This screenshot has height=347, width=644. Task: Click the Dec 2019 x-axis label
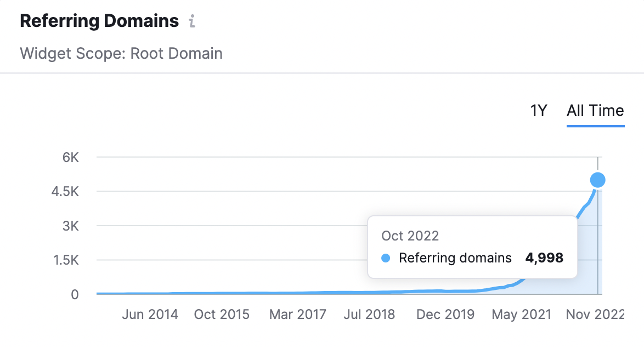pos(445,315)
